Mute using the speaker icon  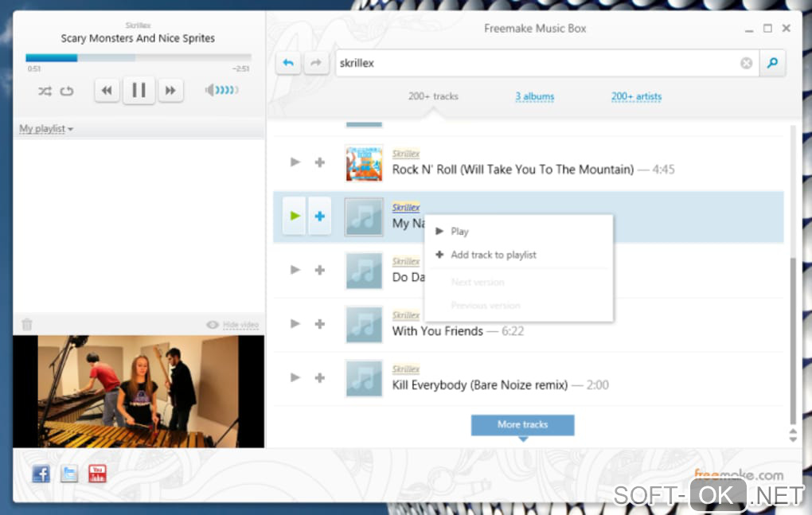coord(209,90)
